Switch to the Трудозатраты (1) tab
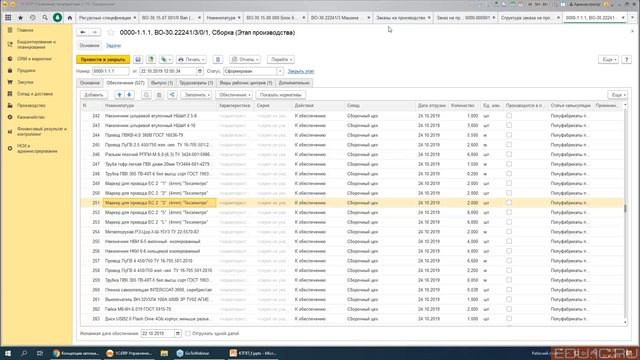The width and height of the screenshot is (640, 360). click(x=196, y=83)
